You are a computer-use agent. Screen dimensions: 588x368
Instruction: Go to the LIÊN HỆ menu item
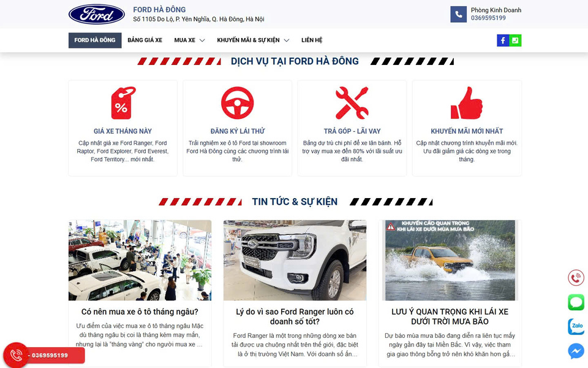(312, 40)
